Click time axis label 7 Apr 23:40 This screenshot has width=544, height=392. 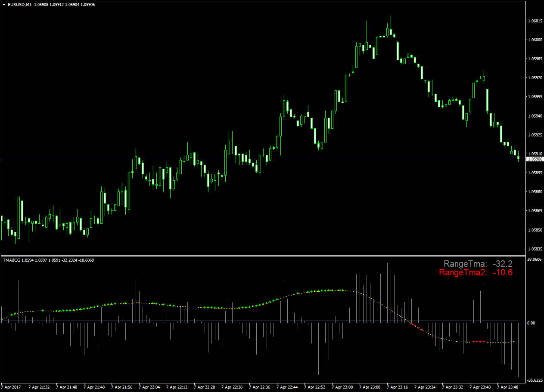pyautogui.click(x=480, y=387)
